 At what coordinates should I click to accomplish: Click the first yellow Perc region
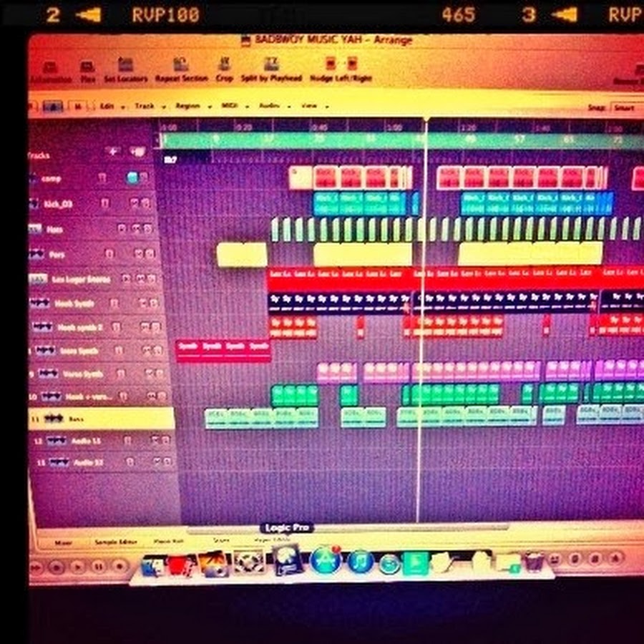tap(242, 255)
